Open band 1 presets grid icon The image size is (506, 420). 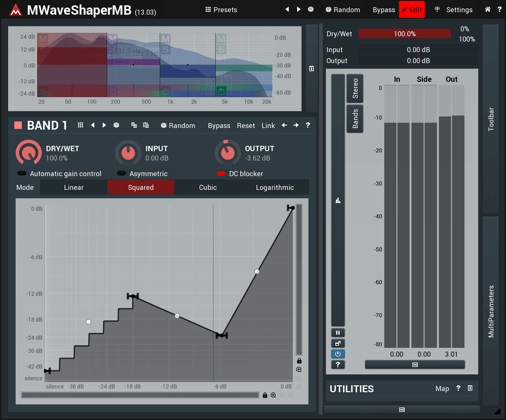point(81,125)
